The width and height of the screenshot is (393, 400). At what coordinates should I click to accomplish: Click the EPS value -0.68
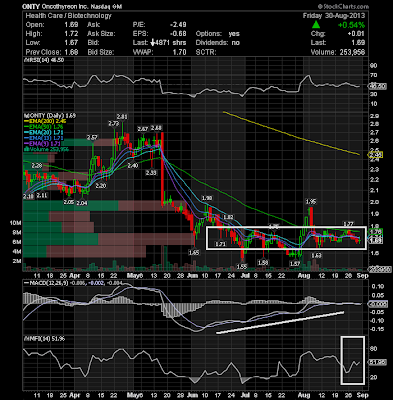coord(178,34)
